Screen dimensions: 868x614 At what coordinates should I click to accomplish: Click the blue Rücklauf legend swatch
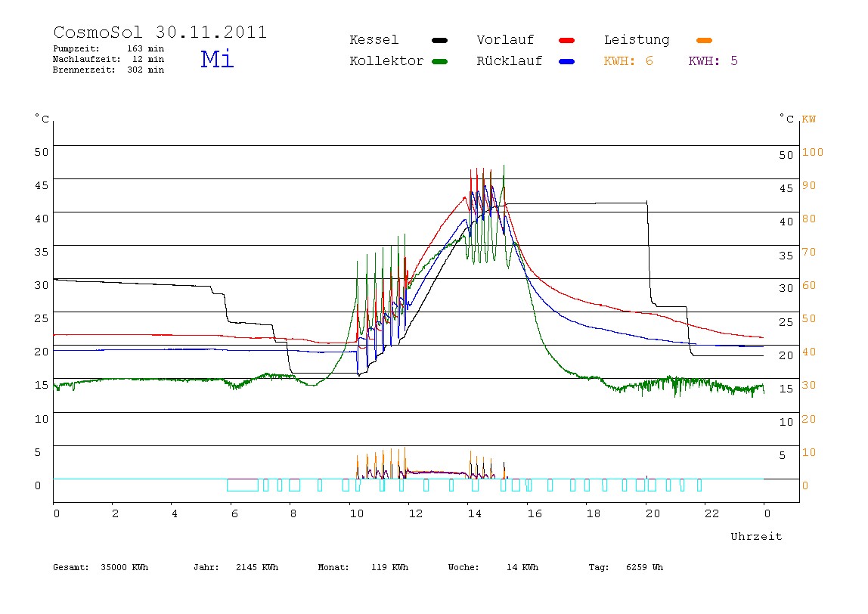pos(567,61)
